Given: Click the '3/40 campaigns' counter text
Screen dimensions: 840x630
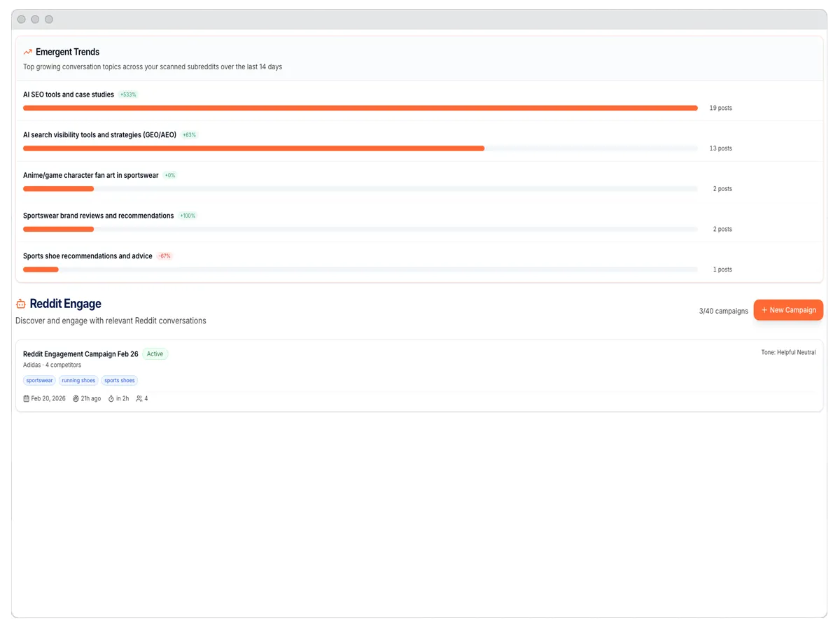Looking at the screenshot, I should [x=722, y=311].
